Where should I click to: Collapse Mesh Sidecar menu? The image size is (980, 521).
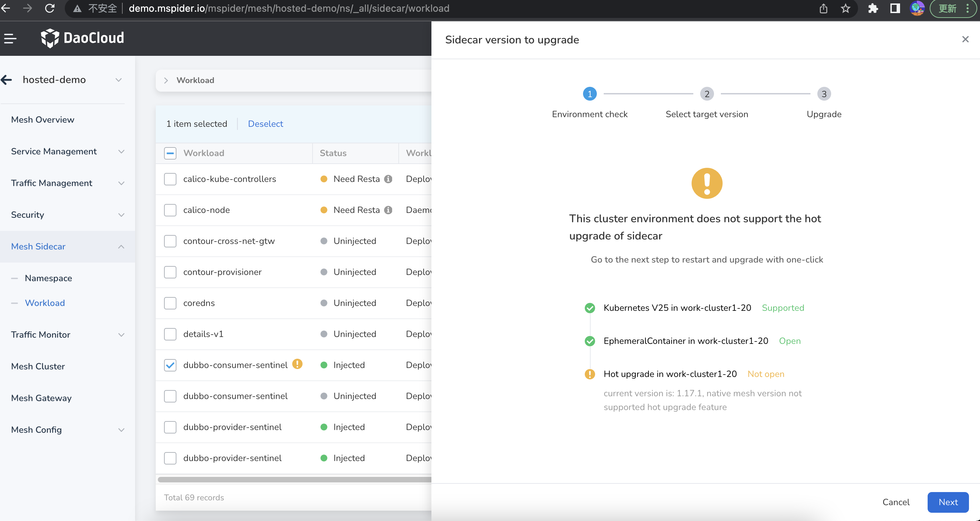coord(68,246)
